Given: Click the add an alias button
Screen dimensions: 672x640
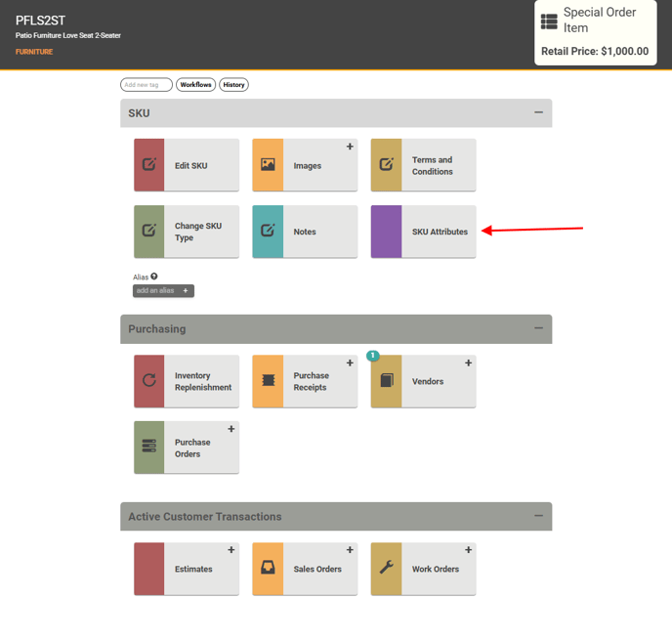Looking at the screenshot, I should 163,291.
